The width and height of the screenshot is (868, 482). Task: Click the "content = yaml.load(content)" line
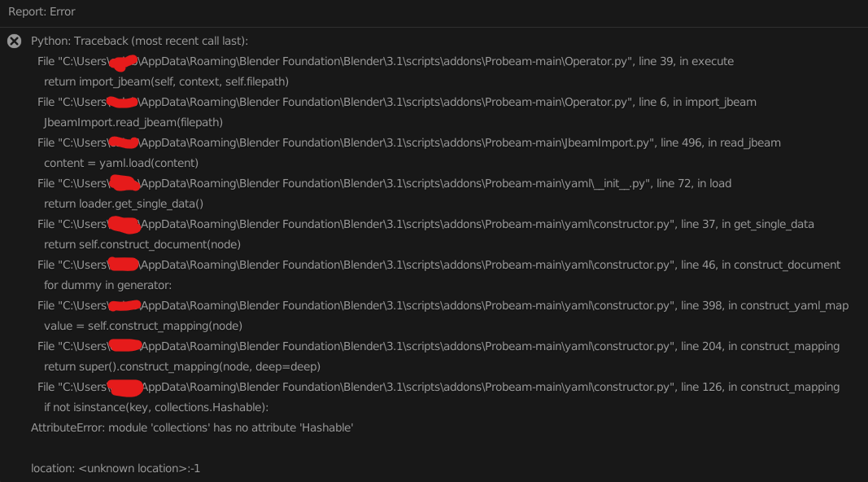121,163
